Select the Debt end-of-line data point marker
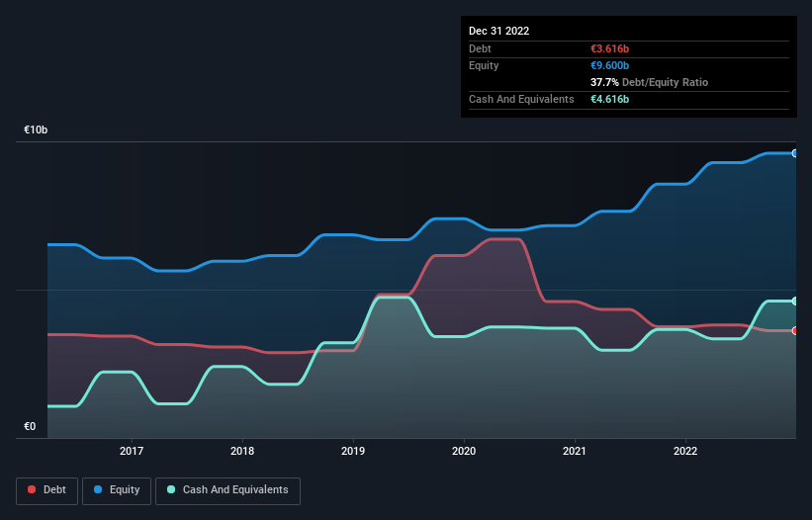 click(x=795, y=330)
